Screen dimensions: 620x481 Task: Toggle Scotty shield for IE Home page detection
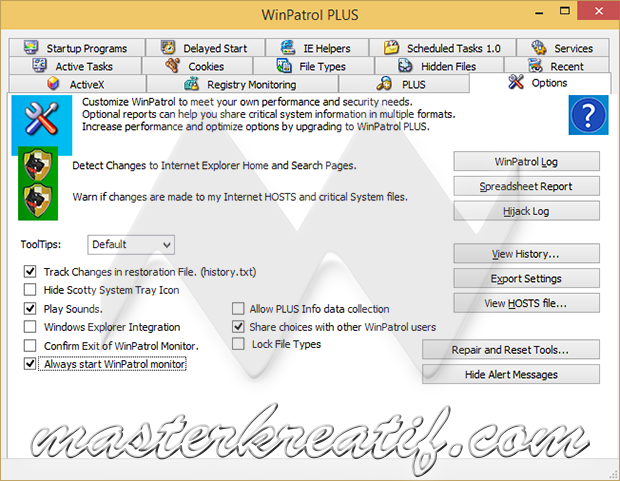click(38, 165)
